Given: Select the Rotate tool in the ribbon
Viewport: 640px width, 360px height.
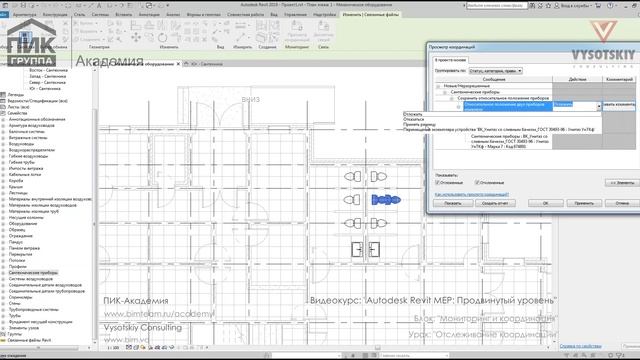Looking at the screenshot, I should pos(162,38).
